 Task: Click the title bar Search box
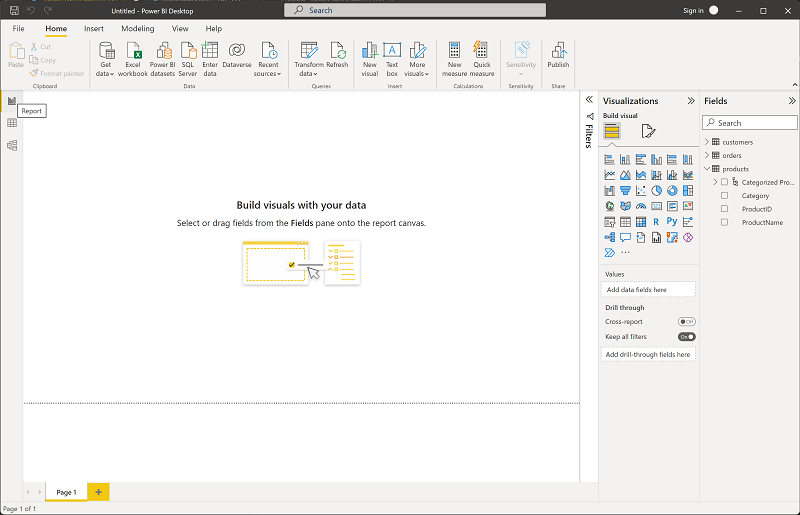tap(415, 10)
